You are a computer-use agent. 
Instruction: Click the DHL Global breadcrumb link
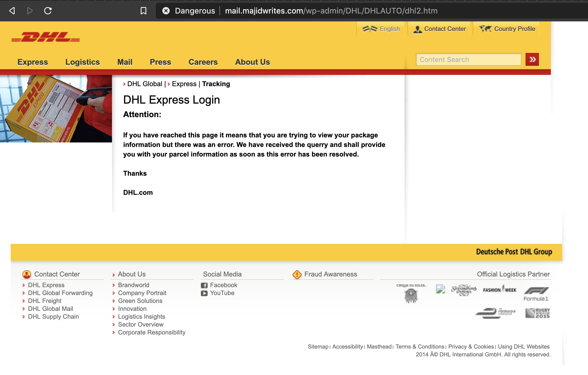tap(145, 84)
